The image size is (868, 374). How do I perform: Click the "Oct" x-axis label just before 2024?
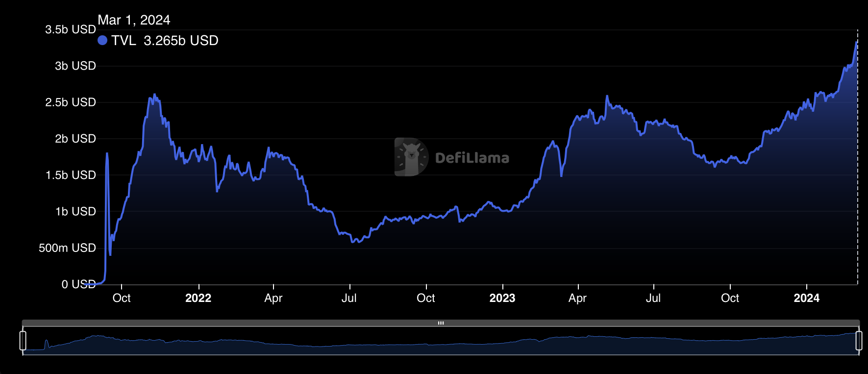tap(730, 298)
